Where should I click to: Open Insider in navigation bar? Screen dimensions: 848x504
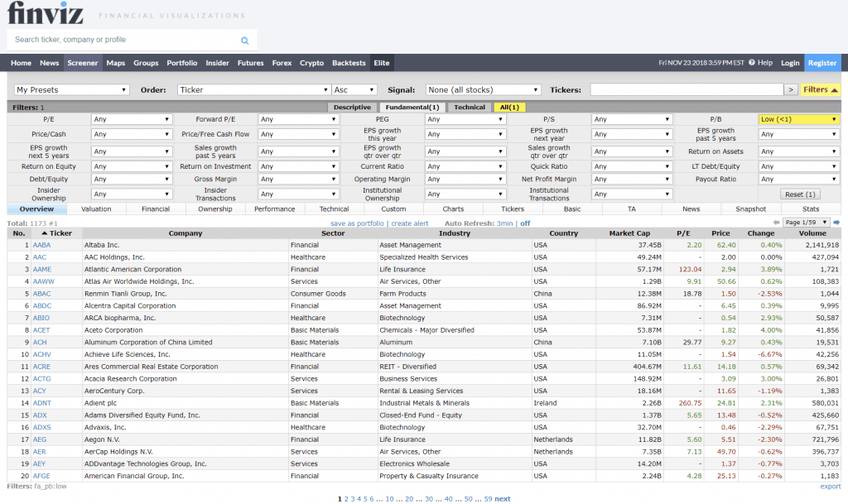pyautogui.click(x=218, y=63)
